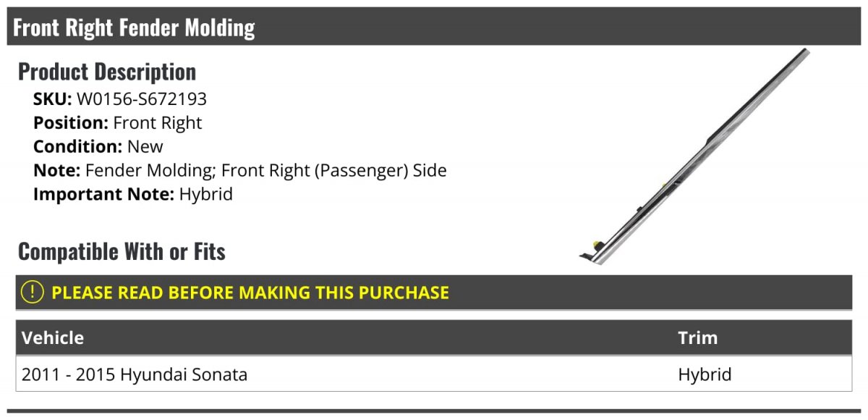Select the Front Right Fender Molding header
Viewport: 868px width, 420px height.
pyautogui.click(x=434, y=27)
